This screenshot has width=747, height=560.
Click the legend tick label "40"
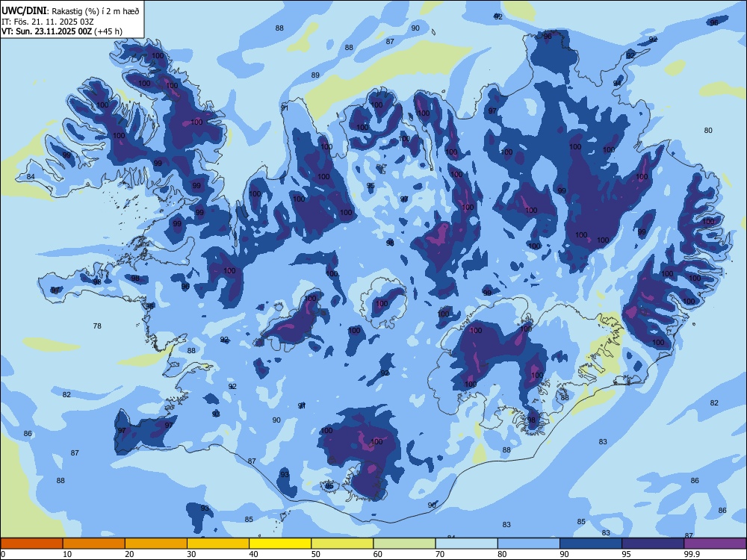pos(253,554)
